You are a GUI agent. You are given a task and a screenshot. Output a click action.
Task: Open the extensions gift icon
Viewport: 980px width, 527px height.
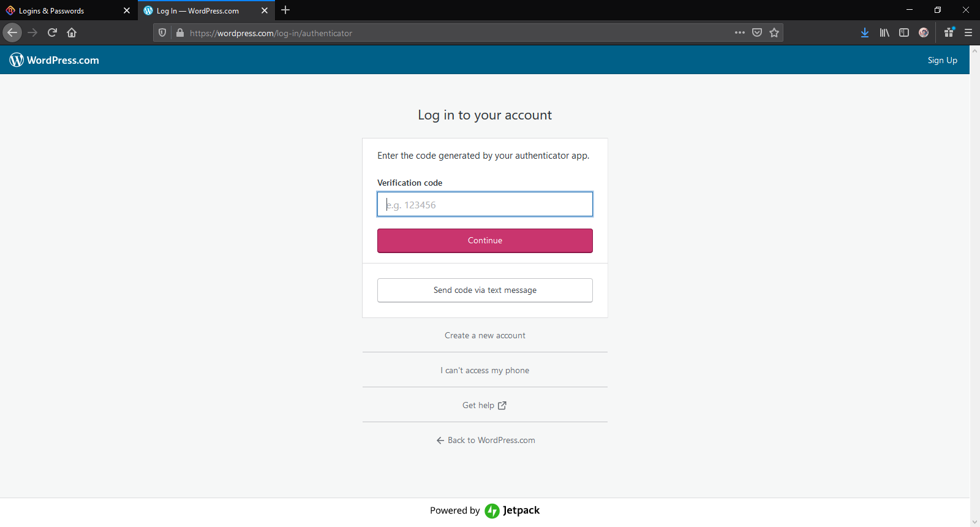coord(949,32)
